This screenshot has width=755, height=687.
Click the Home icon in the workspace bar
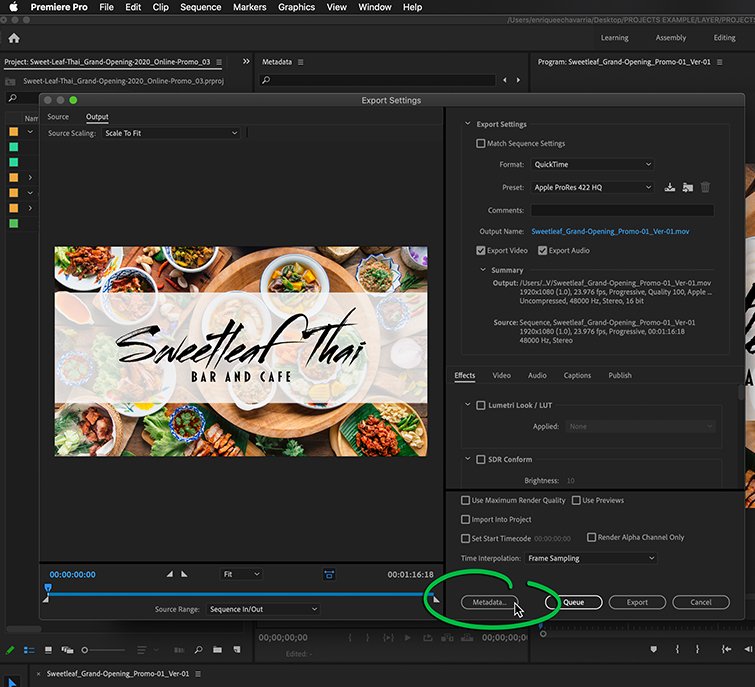pos(14,38)
